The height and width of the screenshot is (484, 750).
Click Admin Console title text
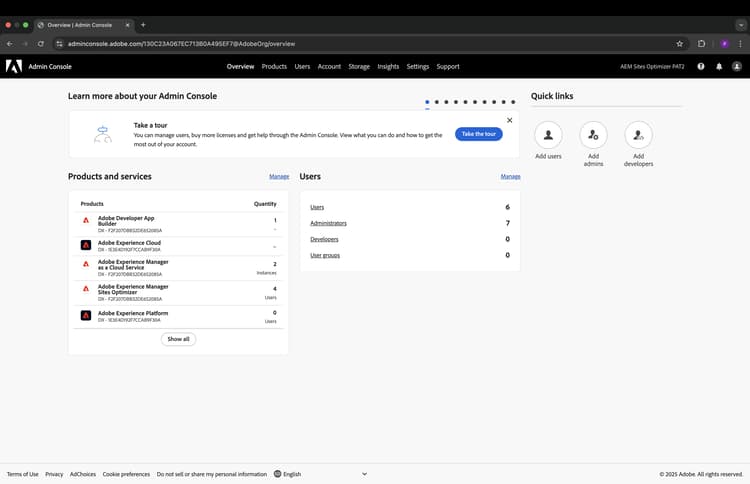(x=50, y=66)
